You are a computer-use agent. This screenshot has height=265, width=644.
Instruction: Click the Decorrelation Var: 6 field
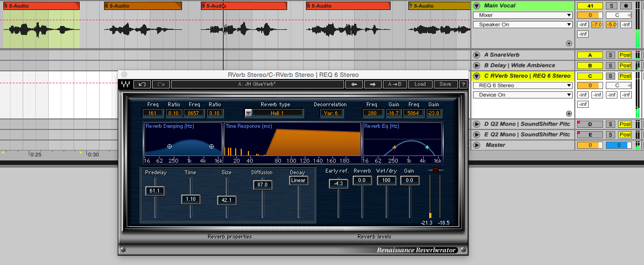(331, 113)
